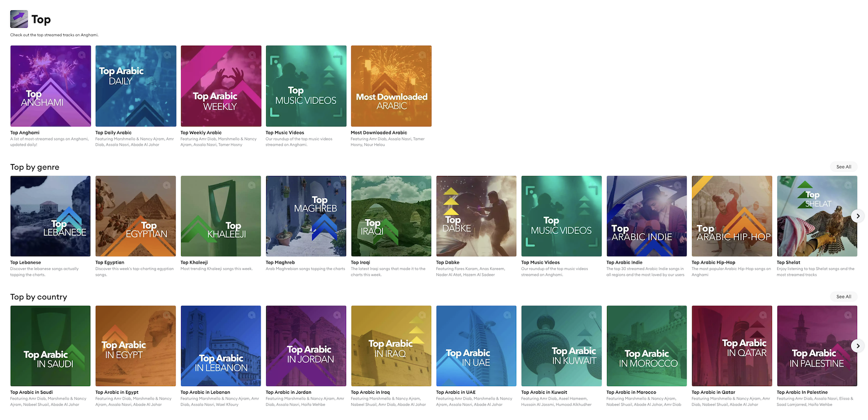Open the Top Arabic Daily playlist cover
The height and width of the screenshot is (420, 868).
click(x=136, y=86)
